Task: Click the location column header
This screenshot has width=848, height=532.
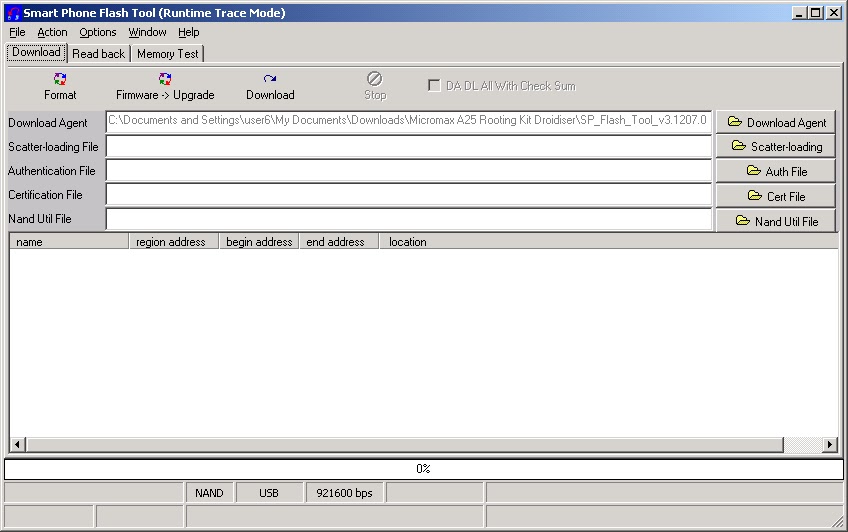Action: [609, 242]
